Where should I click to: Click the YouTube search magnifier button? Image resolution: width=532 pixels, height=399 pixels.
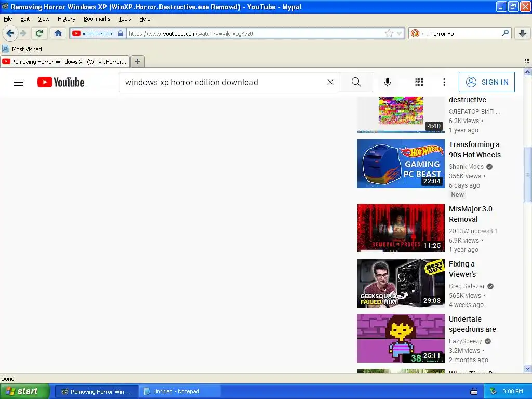[x=356, y=82]
